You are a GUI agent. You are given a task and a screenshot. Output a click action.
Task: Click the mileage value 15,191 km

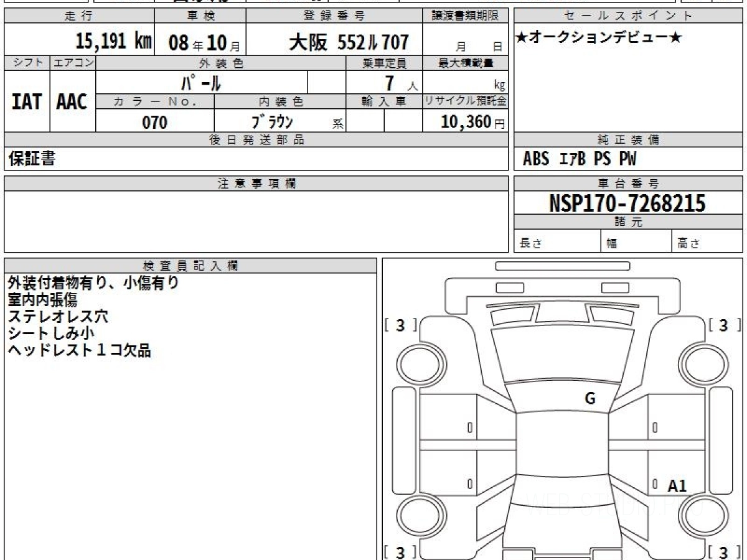coord(114,42)
